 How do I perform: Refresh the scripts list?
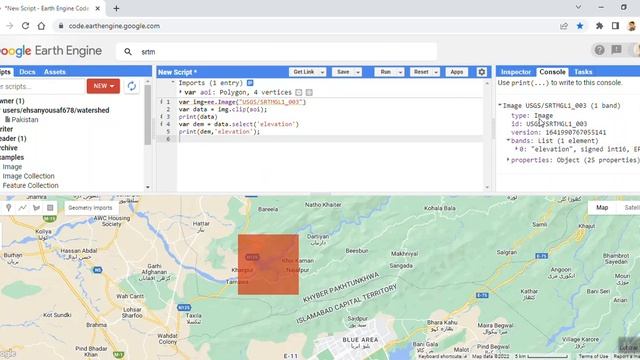click(x=131, y=86)
